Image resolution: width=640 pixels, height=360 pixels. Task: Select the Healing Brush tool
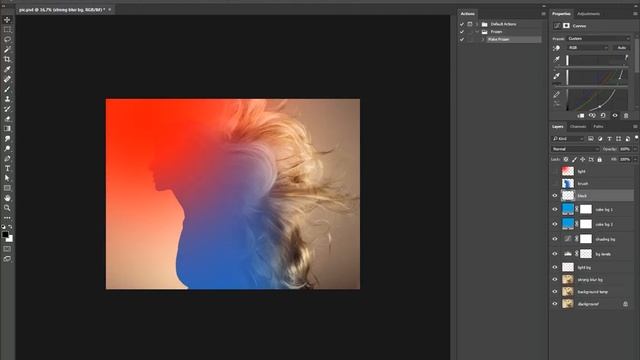[x=7, y=79]
